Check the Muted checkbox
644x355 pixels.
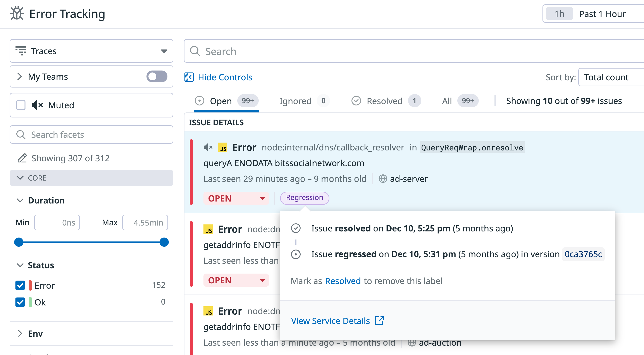pos(21,105)
